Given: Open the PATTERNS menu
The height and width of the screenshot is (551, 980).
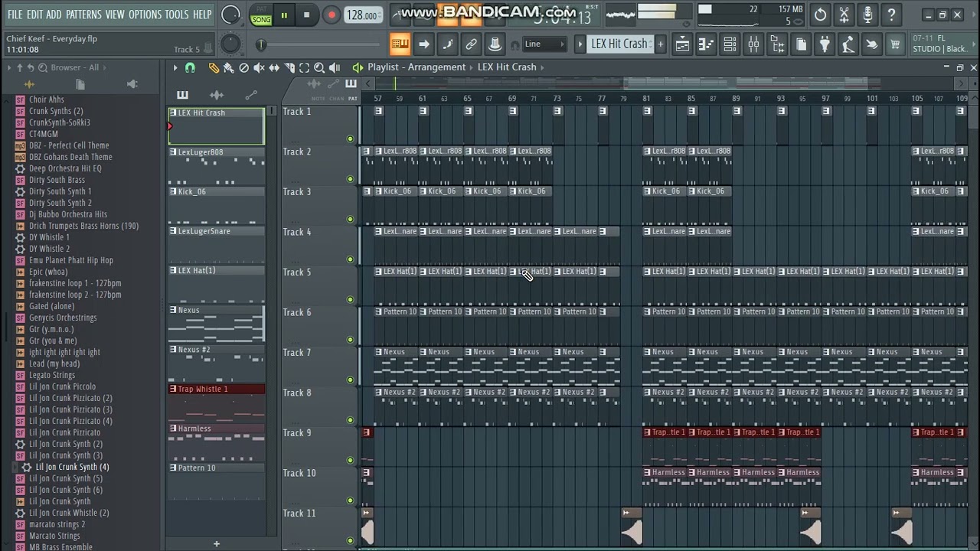Looking at the screenshot, I should tap(83, 15).
